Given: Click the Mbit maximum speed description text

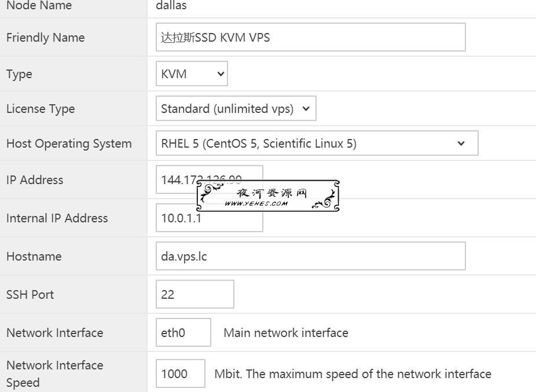Looking at the screenshot, I should [x=353, y=374].
